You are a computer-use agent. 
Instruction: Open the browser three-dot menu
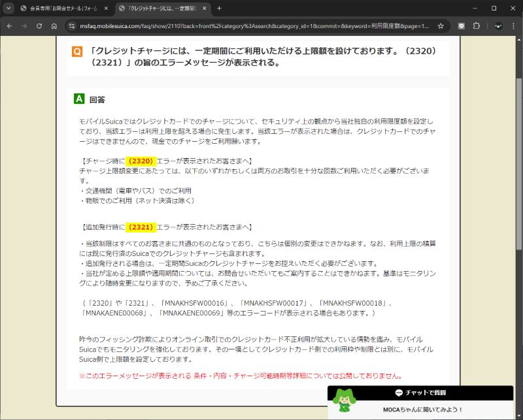pos(513,26)
